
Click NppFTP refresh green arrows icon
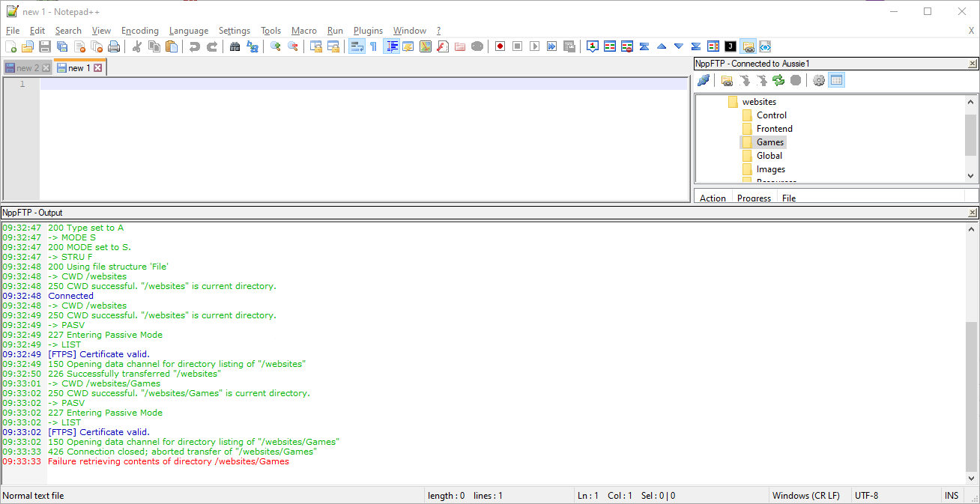[778, 80]
